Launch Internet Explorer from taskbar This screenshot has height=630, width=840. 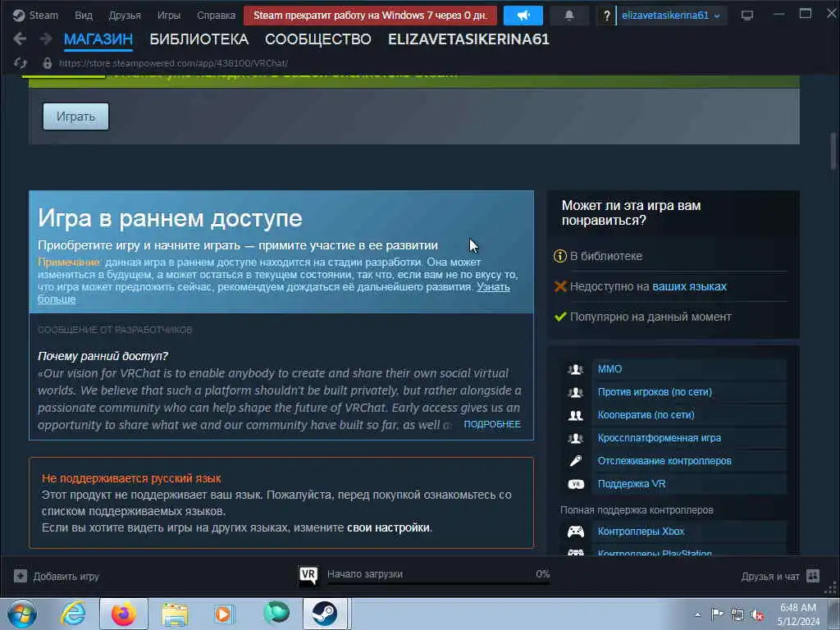click(x=73, y=614)
